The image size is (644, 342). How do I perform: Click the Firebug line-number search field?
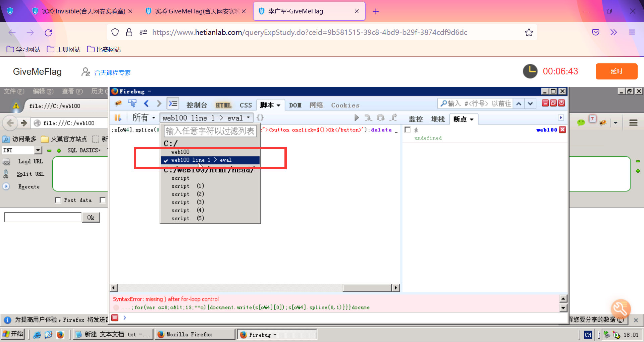point(475,104)
